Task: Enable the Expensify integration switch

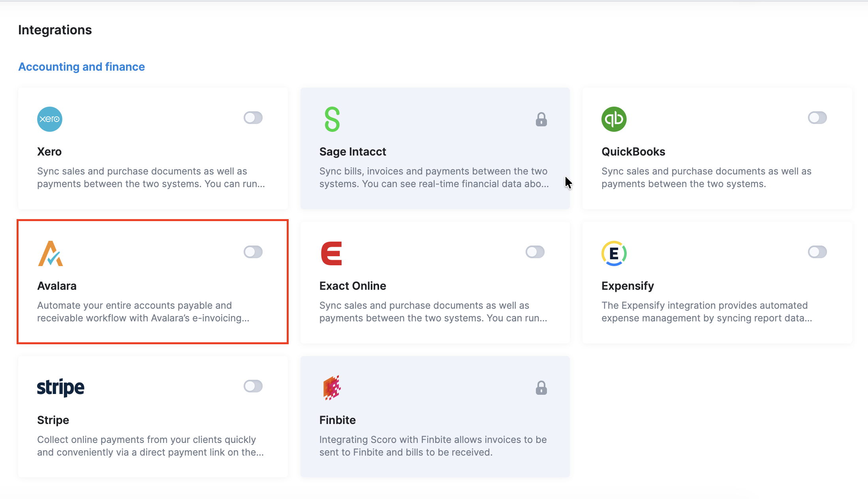Action: coord(817,252)
